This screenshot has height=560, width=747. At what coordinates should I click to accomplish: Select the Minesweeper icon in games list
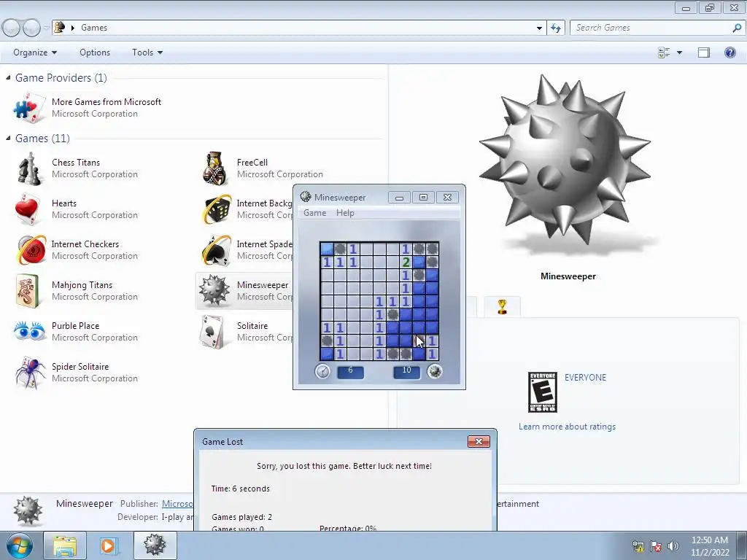tap(214, 290)
